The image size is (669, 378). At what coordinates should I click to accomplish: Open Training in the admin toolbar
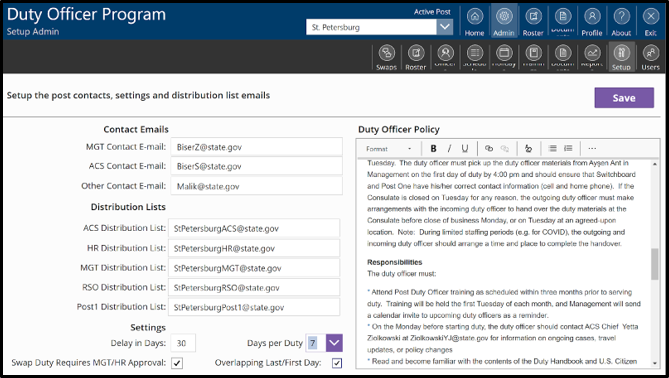533,57
